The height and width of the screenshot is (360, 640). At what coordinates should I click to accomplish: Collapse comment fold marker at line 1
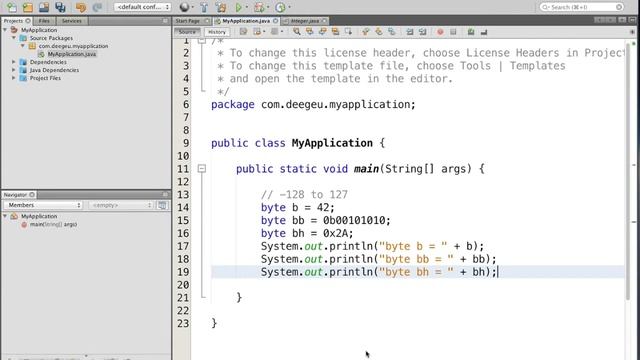202,40
